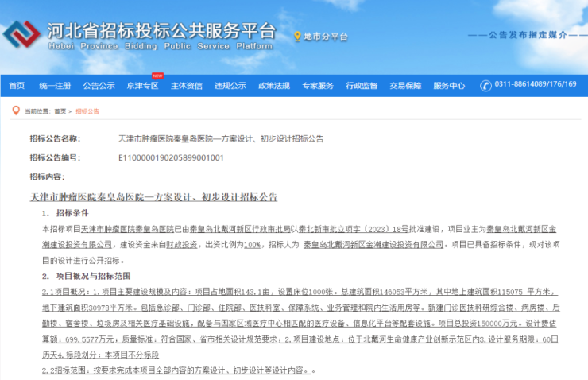Click the underlined 财政投资 text
Image resolution: width=588 pixels, height=380 pixels.
point(181,245)
